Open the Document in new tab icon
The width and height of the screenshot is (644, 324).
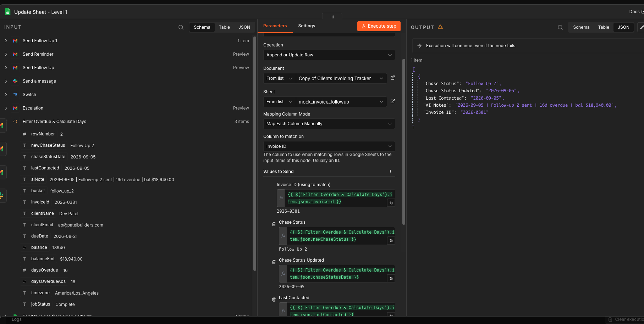point(393,78)
